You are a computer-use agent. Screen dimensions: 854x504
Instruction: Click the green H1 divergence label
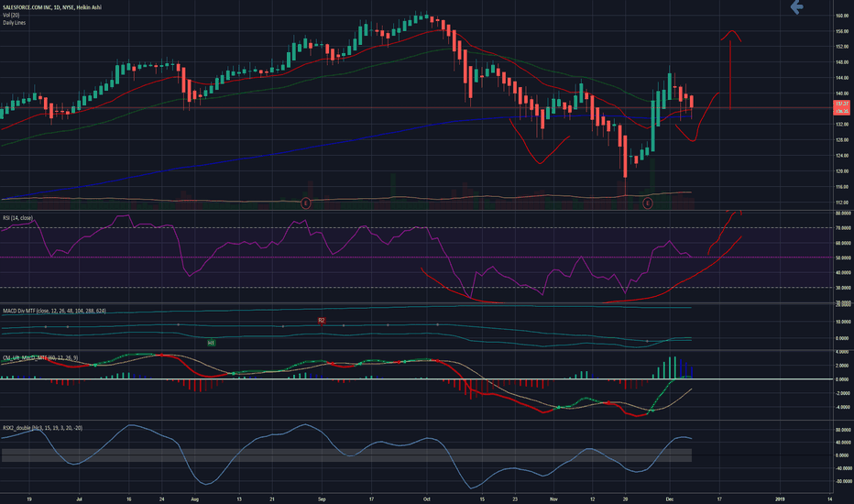[x=212, y=343]
